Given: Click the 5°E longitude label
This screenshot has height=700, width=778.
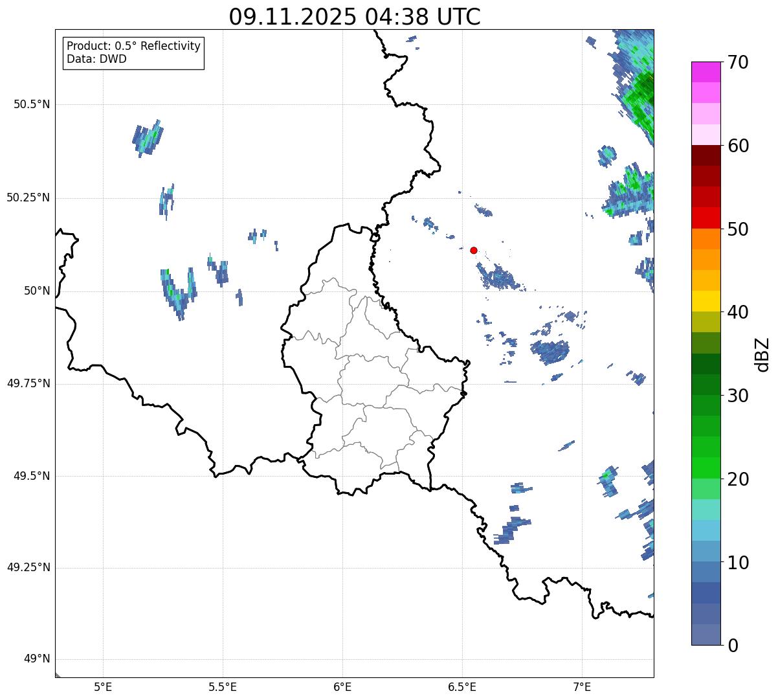Looking at the screenshot, I should [103, 687].
